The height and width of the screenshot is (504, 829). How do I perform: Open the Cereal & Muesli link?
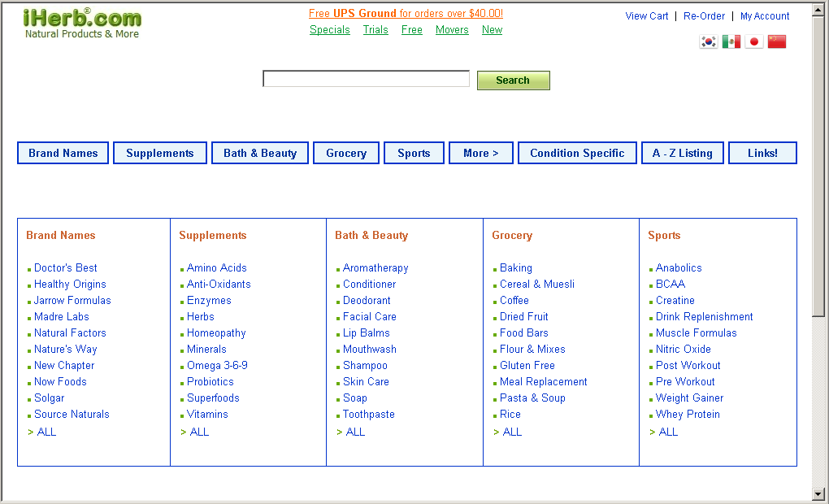tap(537, 284)
